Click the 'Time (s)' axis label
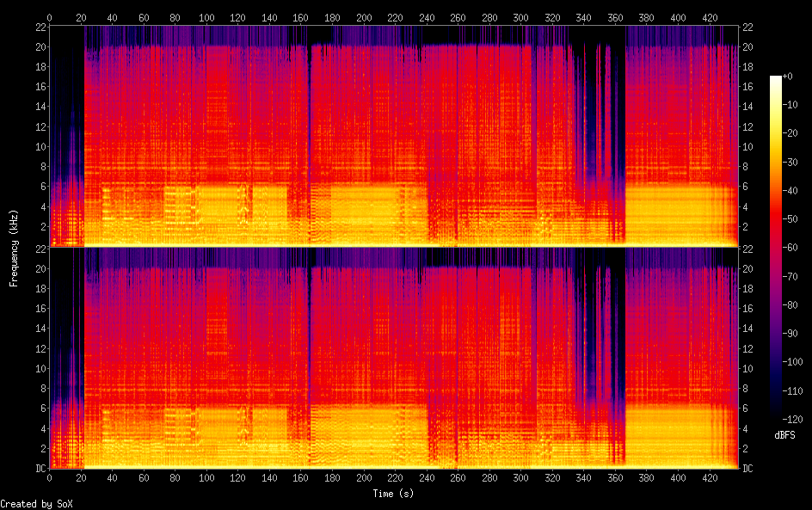 [x=393, y=494]
